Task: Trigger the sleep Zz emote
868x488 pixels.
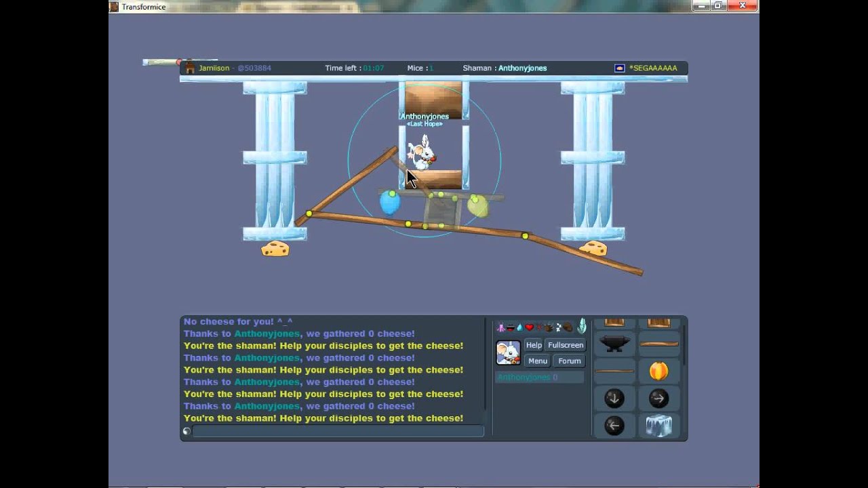Action: tap(558, 327)
